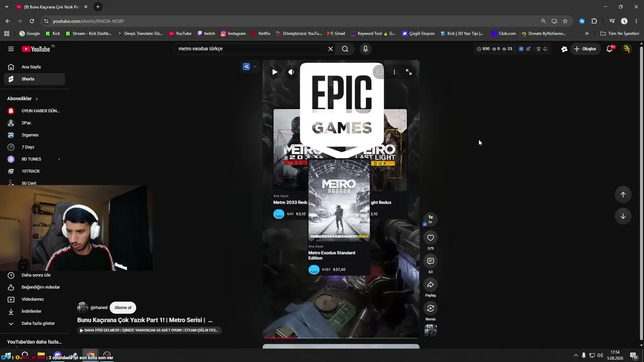The height and width of the screenshot is (362, 644).
Task: Close the Bunu Kaçırana Çok Yazık tab
Action: tap(86, 7)
